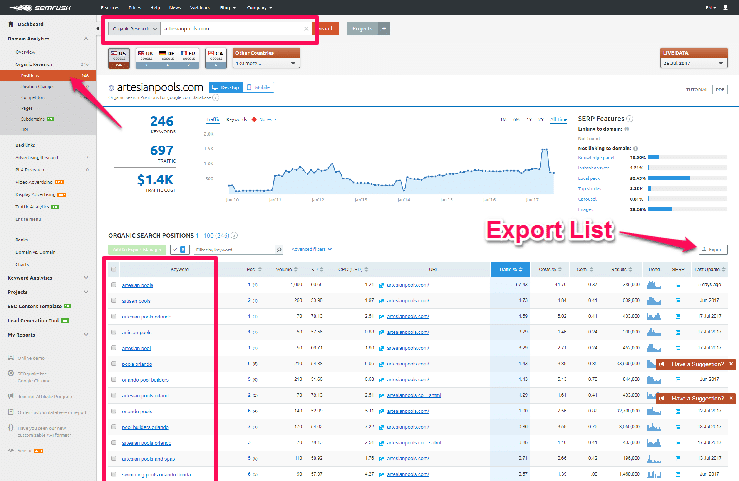Screen dimensions: 739x481
Task: Click the Export button above the table
Action: (713, 249)
